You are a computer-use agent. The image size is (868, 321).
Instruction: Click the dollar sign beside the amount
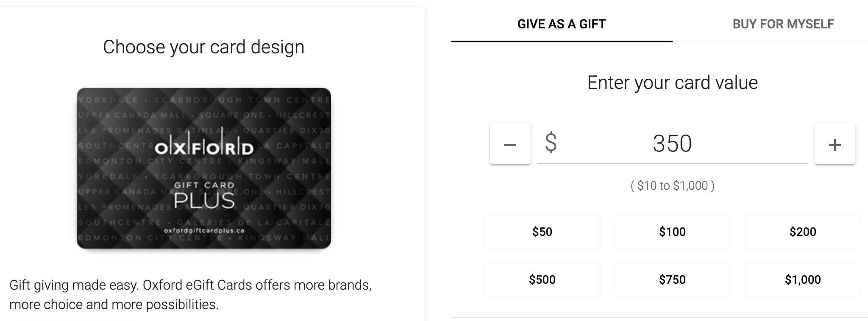coord(551,142)
